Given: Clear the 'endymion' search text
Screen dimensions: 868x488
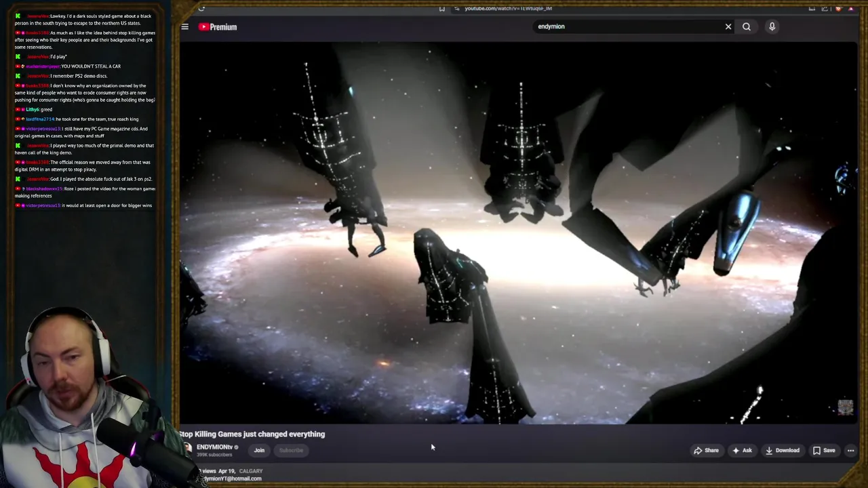Looking at the screenshot, I should pyautogui.click(x=728, y=26).
